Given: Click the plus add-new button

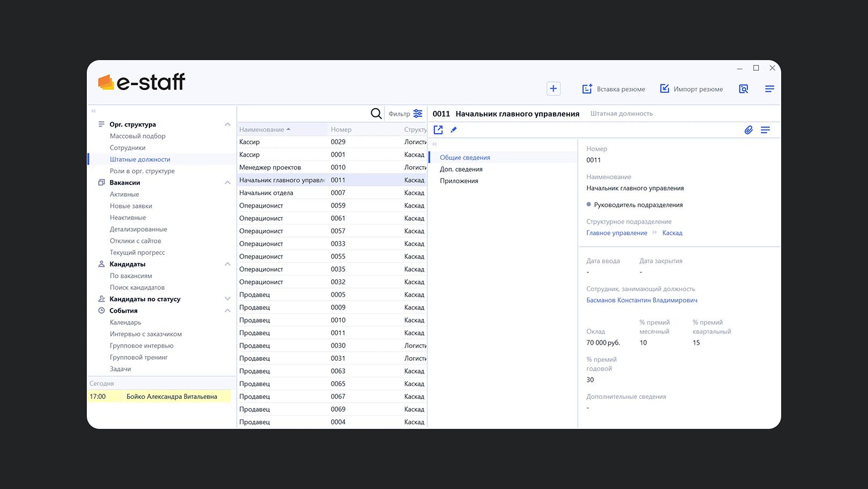Looking at the screenshot, I should tap(553, 88).
